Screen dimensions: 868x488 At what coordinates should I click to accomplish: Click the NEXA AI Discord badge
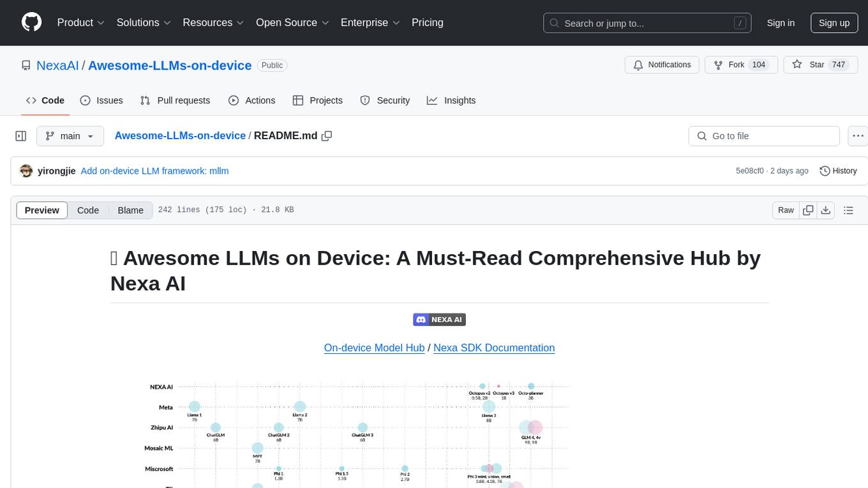(x=440, y=319)
